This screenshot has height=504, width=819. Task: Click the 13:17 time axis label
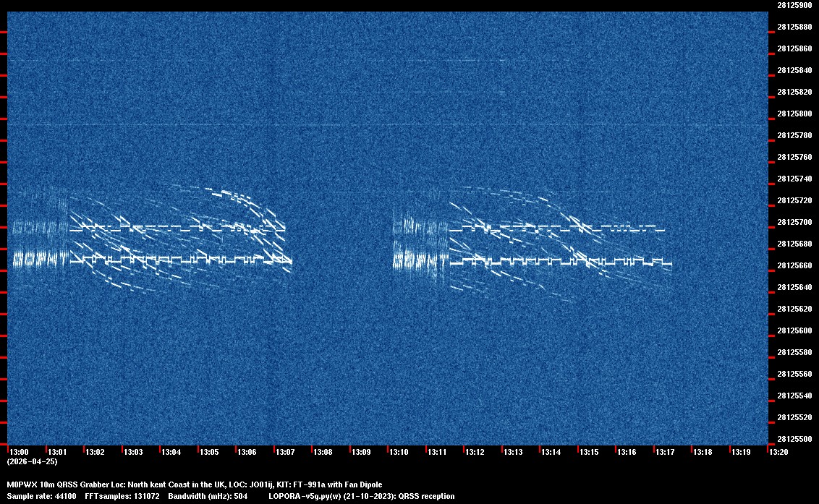[x=665, y=452]
